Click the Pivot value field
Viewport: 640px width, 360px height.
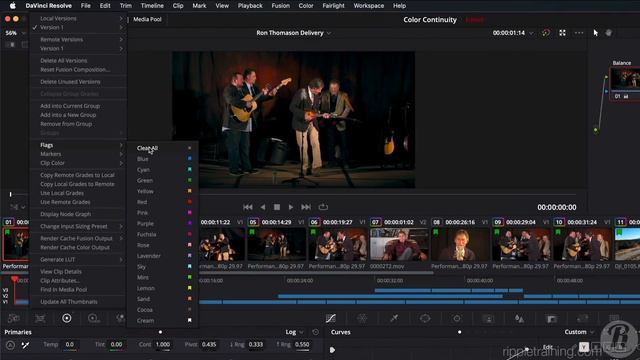tap(209, 344)
